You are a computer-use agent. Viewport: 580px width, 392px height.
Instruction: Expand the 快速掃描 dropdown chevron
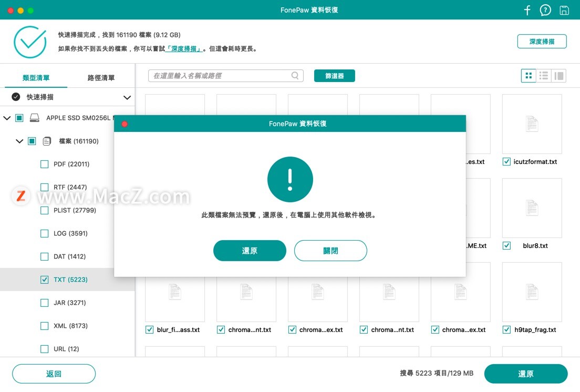pos(127,97)
